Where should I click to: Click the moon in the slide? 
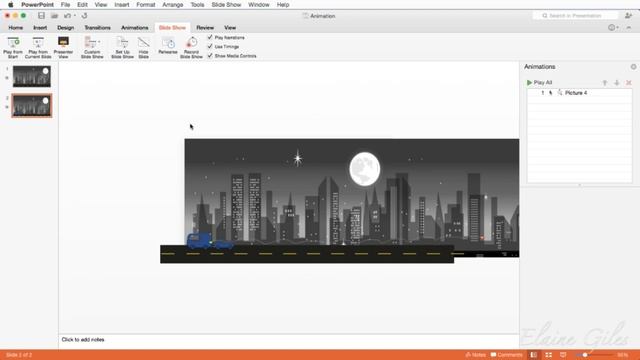(364, 169)
